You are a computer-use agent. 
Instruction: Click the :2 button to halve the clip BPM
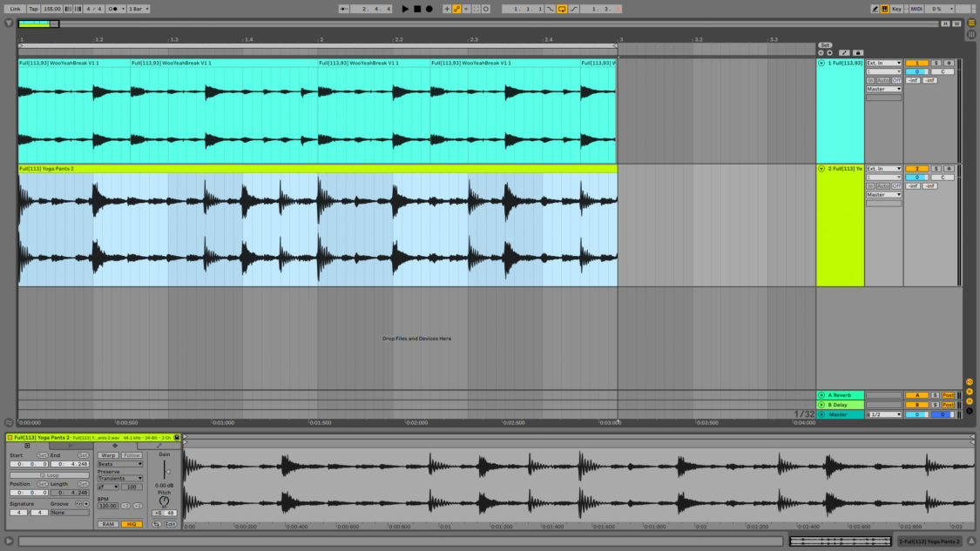pos(125,506)
